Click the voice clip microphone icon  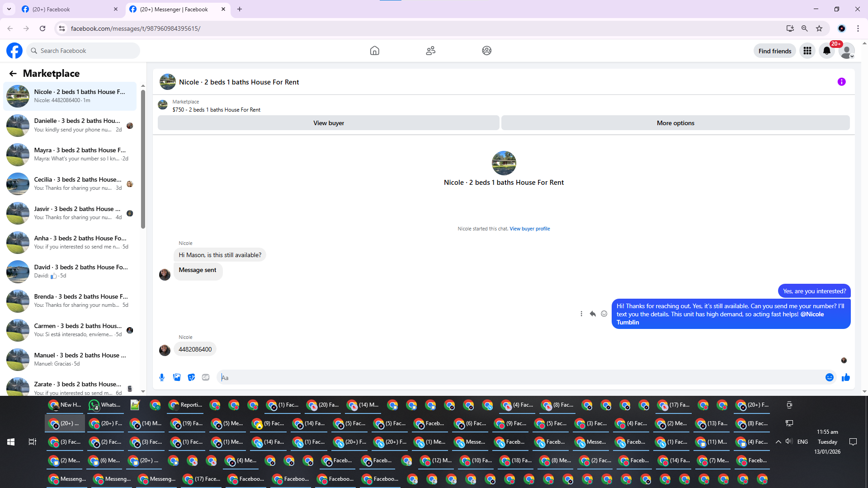(162, 377)
